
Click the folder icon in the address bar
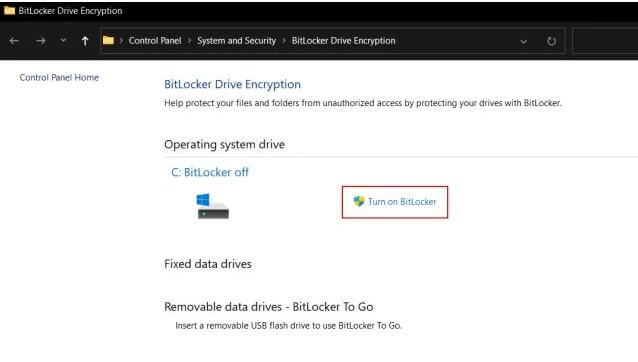108,40
